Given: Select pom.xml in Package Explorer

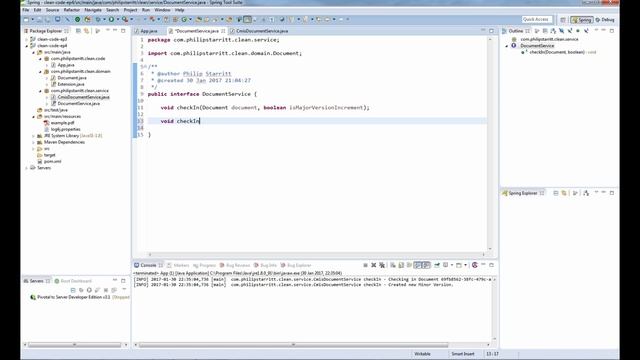Looking at the screenshot, I should pos(52,161).
